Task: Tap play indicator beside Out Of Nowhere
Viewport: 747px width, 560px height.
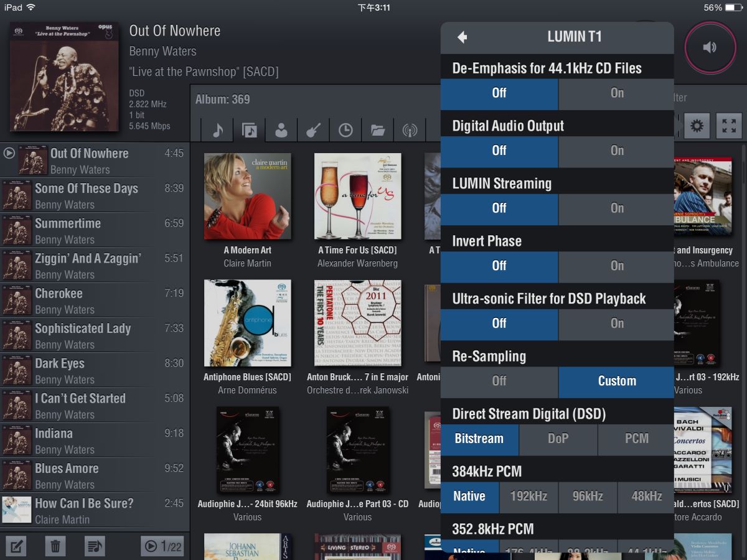Action: [9, 152]
